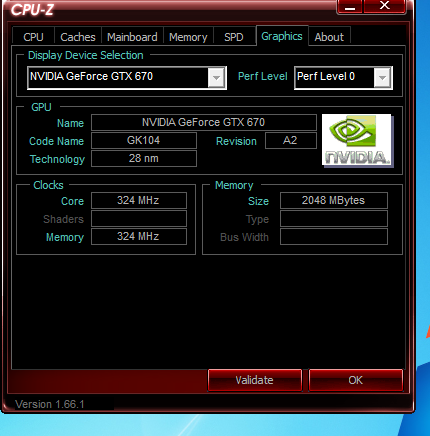Close the CPU-Z window

click(x=385, y=7)
